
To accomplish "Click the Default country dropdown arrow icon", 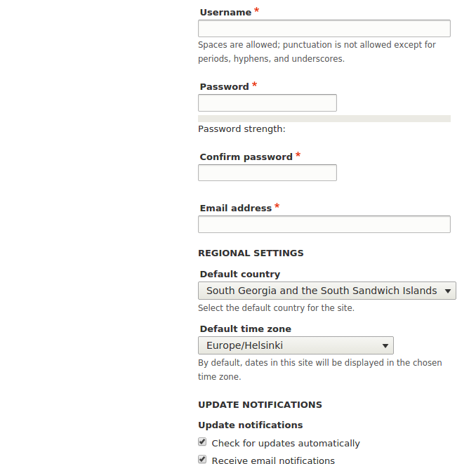I will click(448, 291).
